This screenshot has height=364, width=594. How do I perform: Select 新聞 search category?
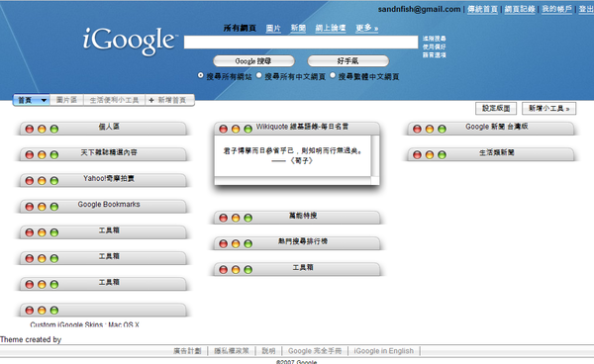[298, 28]
